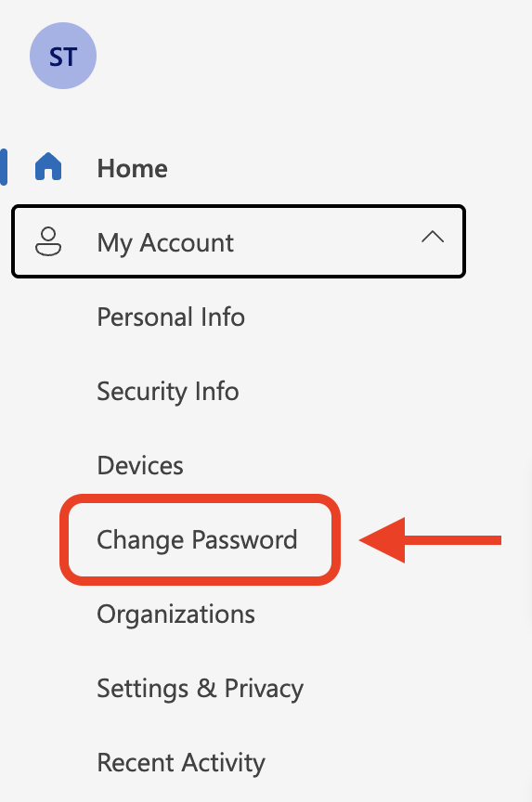This screenshot has width=532, height=802.
Task: Open the Organizations page
Action: click(176, 614)
